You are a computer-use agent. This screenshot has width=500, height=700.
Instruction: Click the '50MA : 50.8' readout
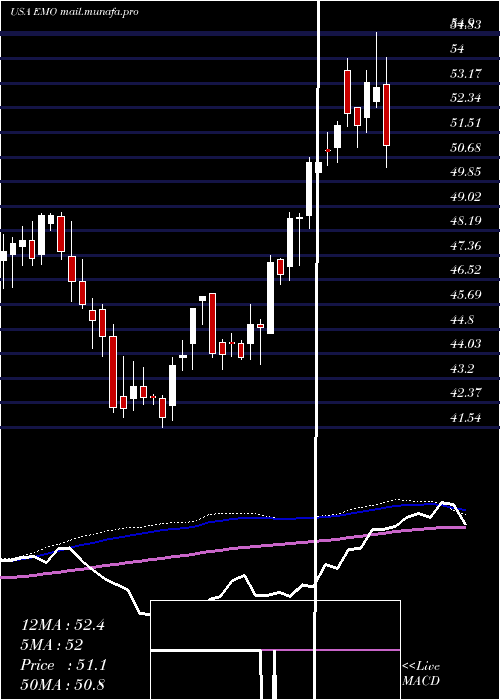63,685
